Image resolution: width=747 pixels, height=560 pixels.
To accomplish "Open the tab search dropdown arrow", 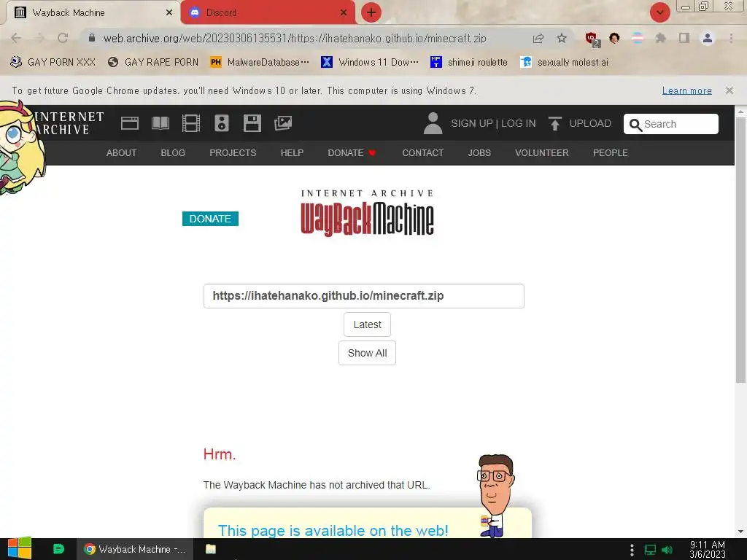I will (x=659, y=12).
